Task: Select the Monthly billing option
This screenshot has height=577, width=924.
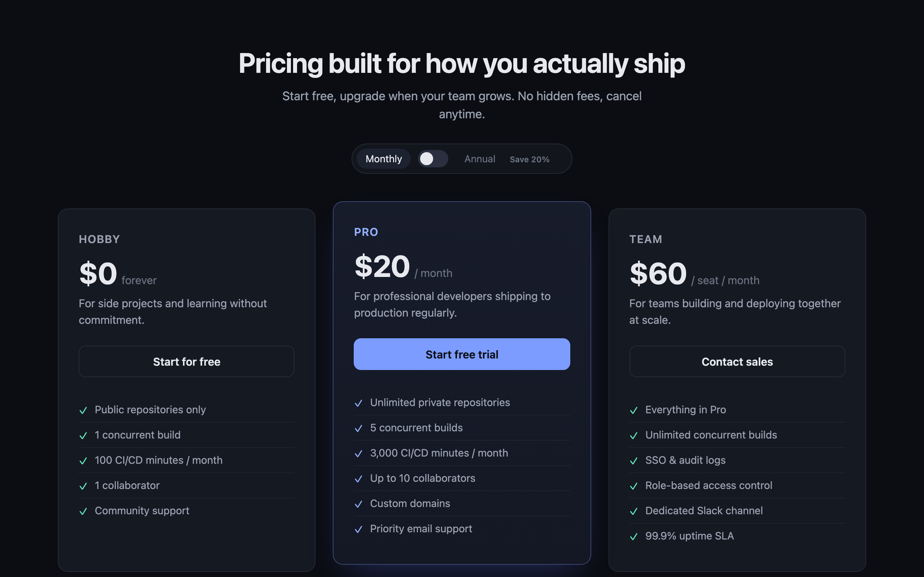Action: (x=383, y=159)
